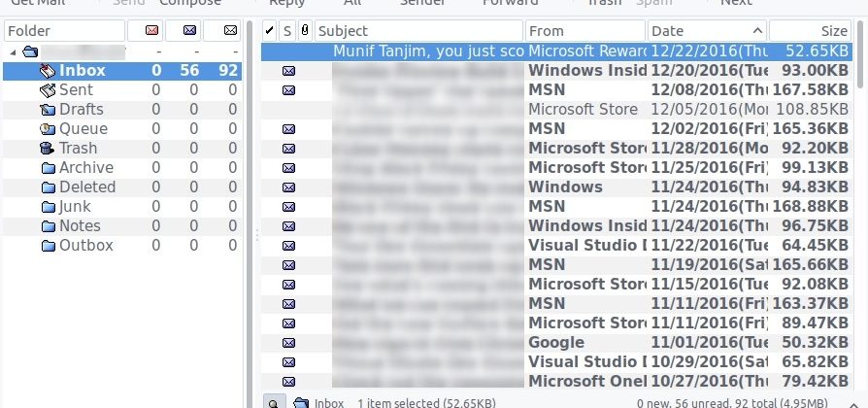868x408 pixels.
Task: Select the Sent folder
Action: (122, 90)
